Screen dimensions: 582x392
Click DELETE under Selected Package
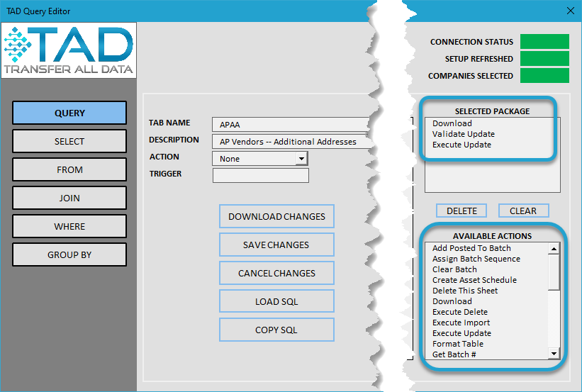point(461,211)
